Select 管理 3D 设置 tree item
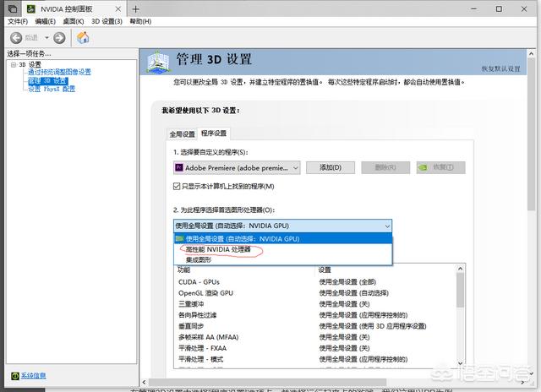 47,80
